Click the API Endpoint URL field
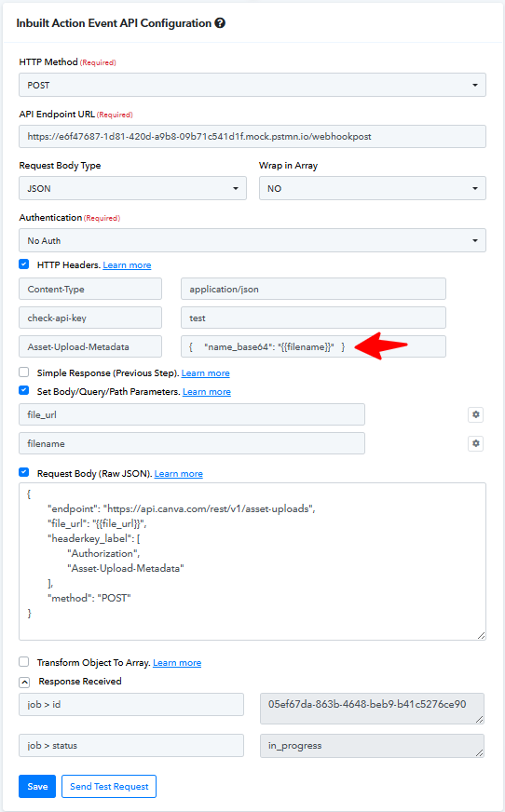Image resolution: width=505 pixels, height=812 pixels. click(x=252, y=137)
